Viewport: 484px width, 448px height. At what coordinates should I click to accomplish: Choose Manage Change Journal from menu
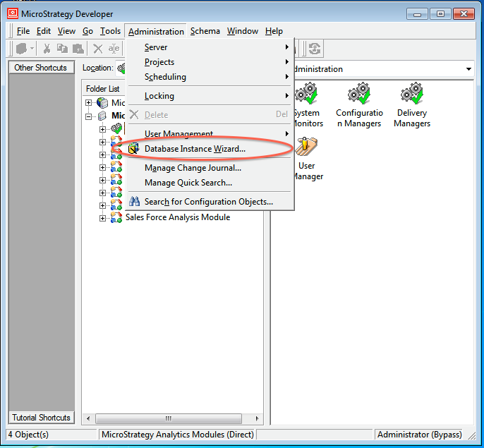click(193, 168)
